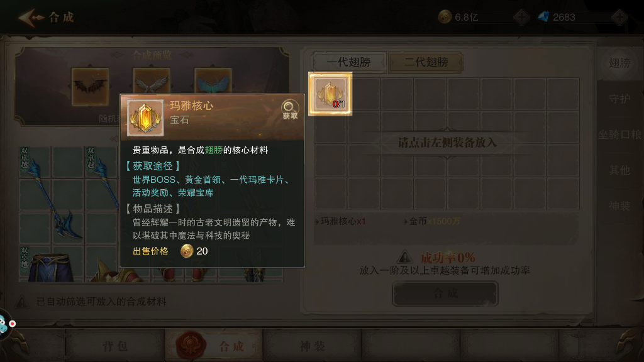The width and height of the screenshot is (644, 362).
Task: Open the 神装 bottom tab
Action: tap(312, 346)
